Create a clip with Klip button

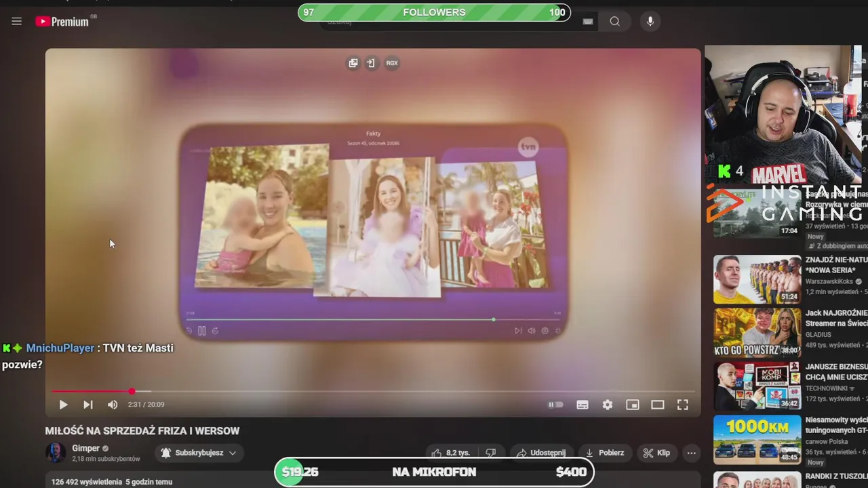[656, 453]
